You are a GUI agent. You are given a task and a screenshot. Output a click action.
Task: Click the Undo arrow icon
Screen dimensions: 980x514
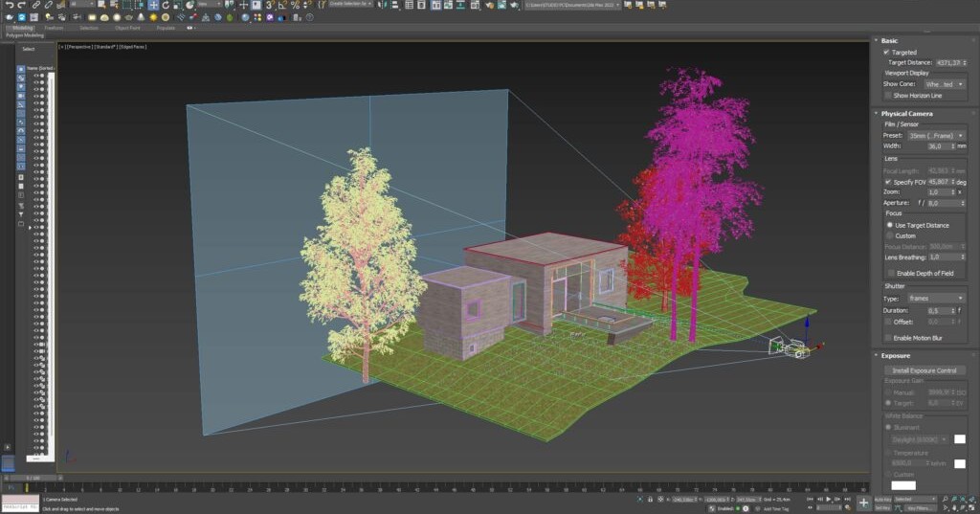(9, 5)
